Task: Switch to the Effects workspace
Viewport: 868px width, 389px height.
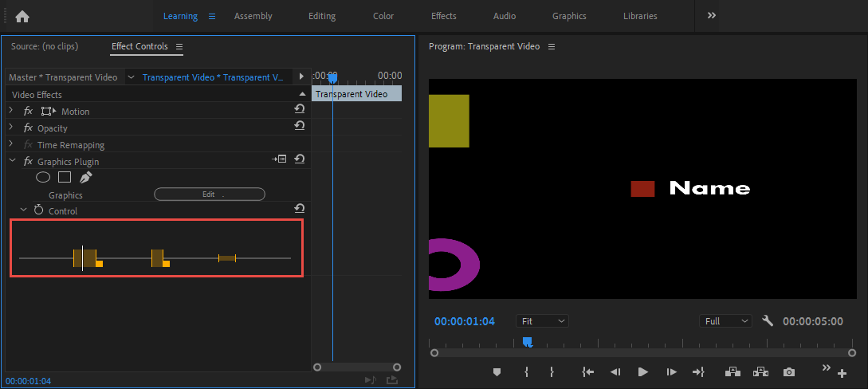Action: (x=444, y=16)
